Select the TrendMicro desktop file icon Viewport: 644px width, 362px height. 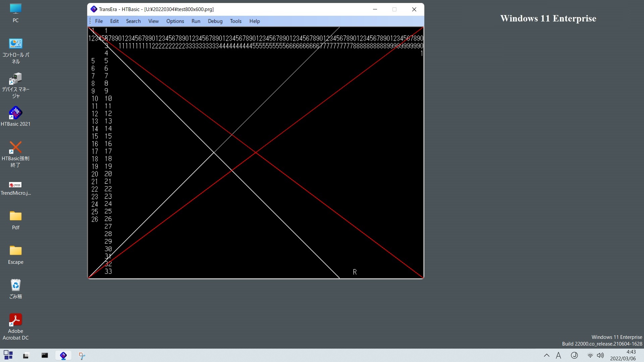pyautogui.click(x=15, y=188)
